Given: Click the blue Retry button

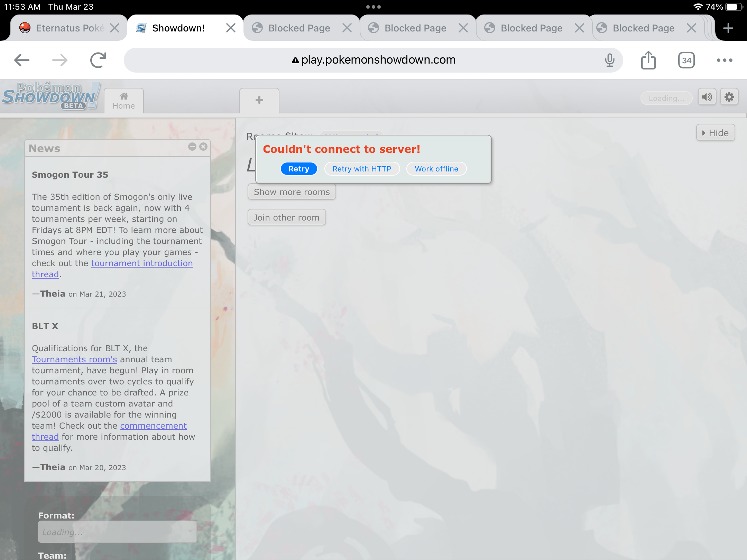Looking at the screenshot, I should tap(299, 169).
